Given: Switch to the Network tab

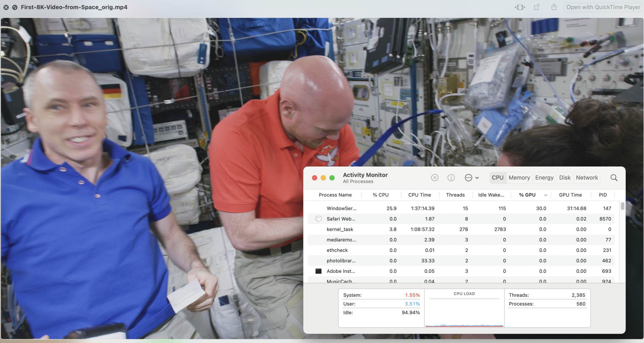Looking at the screenshot, I should coord(587,178).
